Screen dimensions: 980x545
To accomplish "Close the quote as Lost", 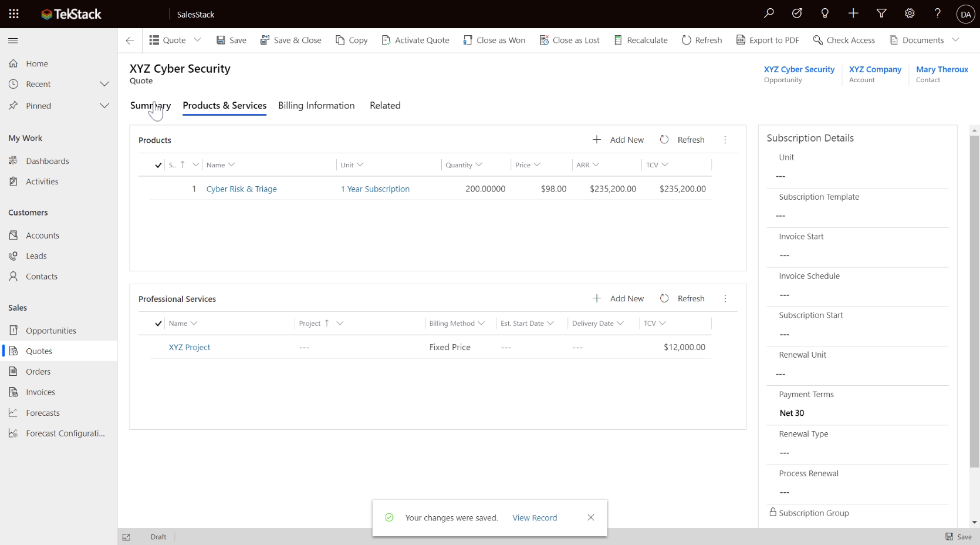I will (x=569, y=40).
